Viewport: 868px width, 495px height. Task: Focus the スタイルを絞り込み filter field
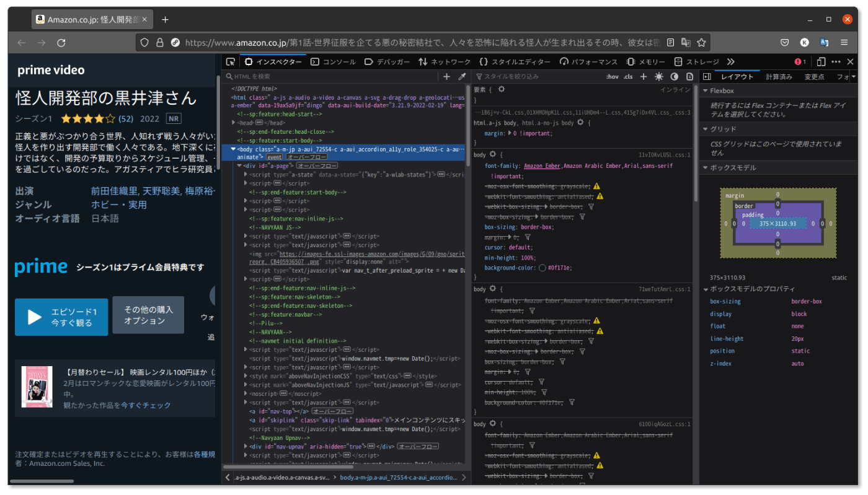tap(538, 76)
